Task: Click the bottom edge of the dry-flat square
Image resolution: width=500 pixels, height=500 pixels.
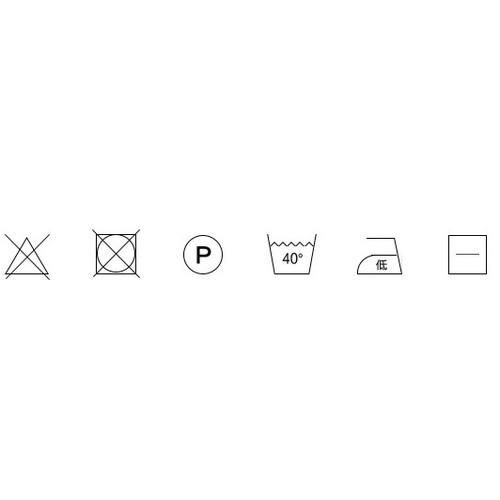Action: (467, 273)
